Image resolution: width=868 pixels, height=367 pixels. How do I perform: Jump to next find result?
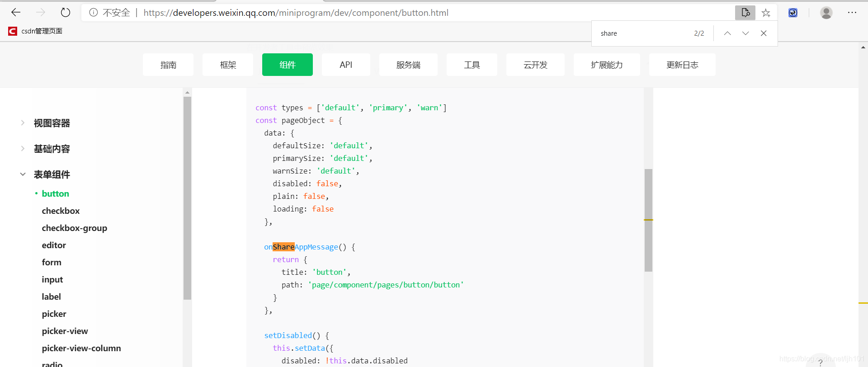[745, 33]
